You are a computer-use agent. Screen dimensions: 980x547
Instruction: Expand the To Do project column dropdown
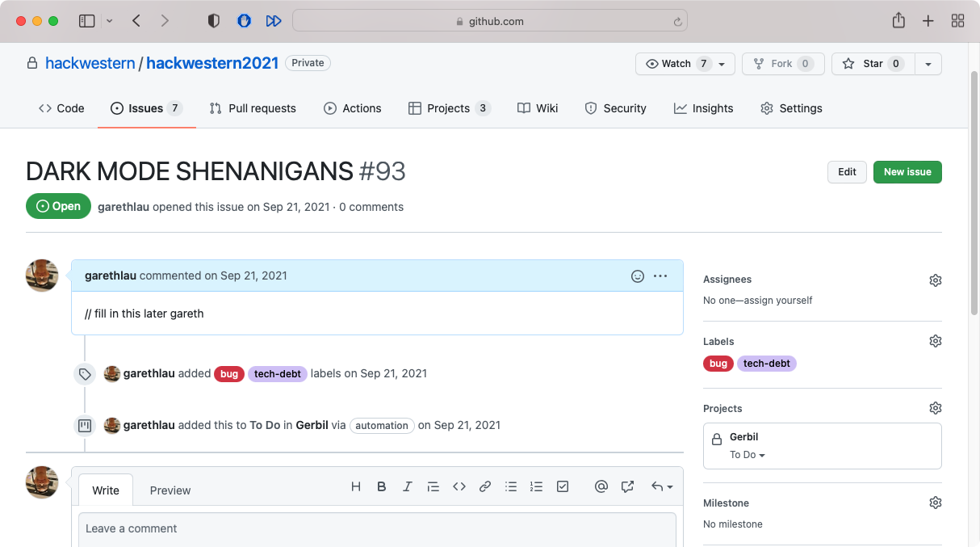point(748,455)
